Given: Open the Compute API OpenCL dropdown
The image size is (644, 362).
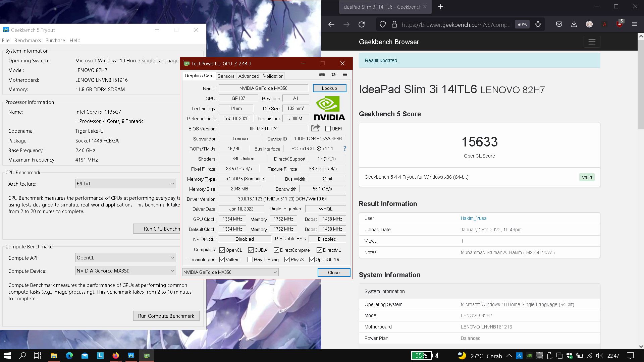Looking at the screenshot, I should [126, 257].
